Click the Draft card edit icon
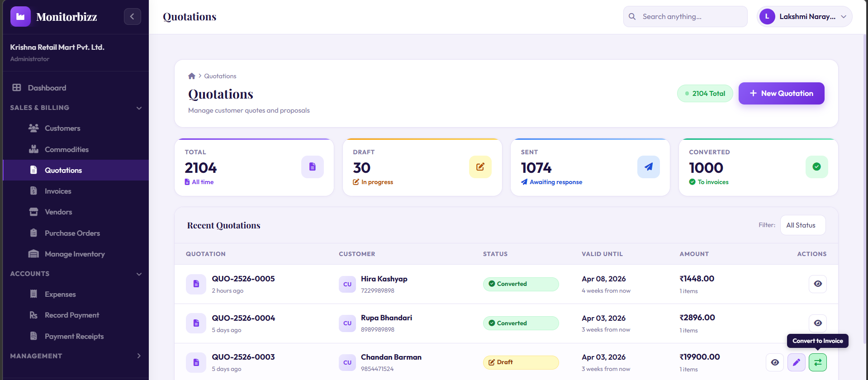 (x=480, y=167)
